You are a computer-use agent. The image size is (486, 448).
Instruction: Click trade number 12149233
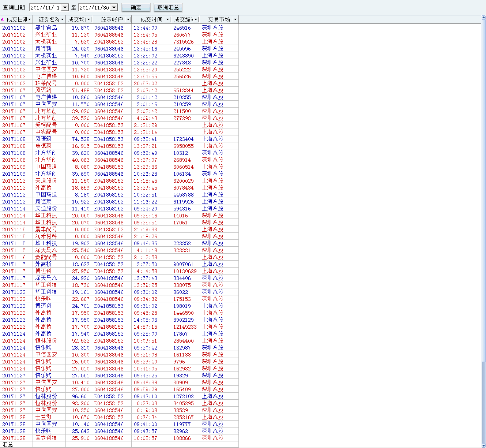(185, 327)
